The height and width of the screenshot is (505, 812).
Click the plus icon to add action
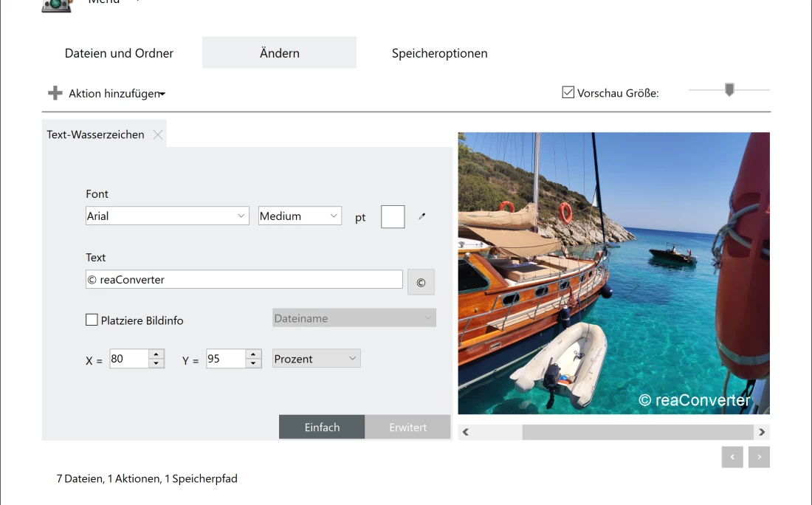pos(55,94)
